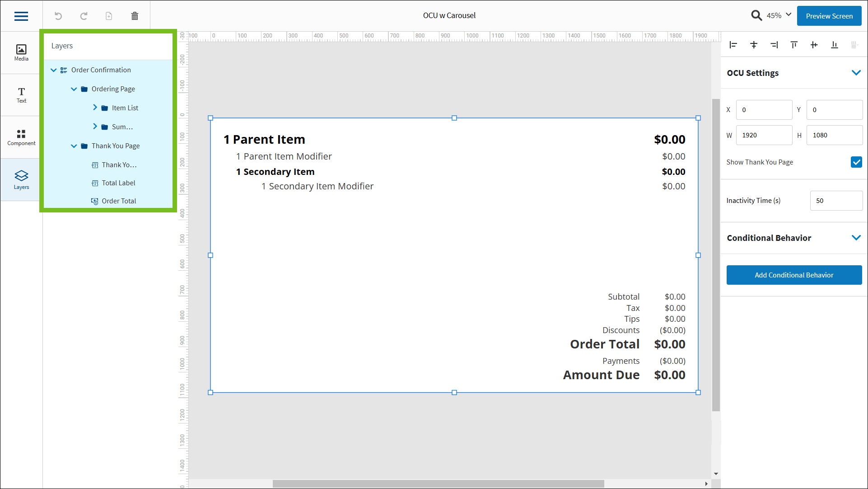This screenshot has width=868, height=489.
Task: Open the Media side tab
Action: pos(21,52)
